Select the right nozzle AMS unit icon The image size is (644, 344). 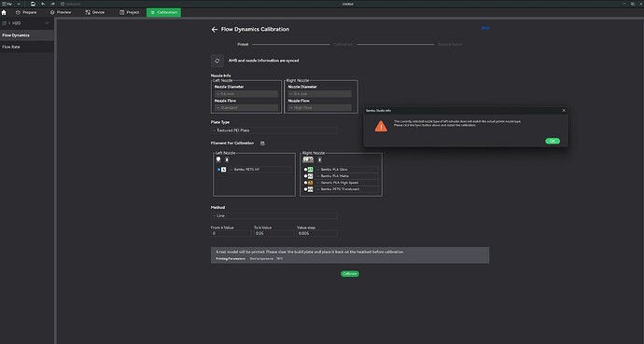tap(308, 159)
